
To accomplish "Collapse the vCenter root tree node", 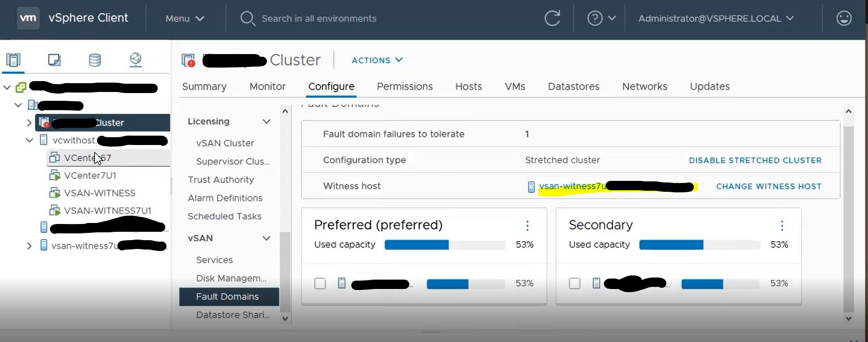I will point(7,87).
